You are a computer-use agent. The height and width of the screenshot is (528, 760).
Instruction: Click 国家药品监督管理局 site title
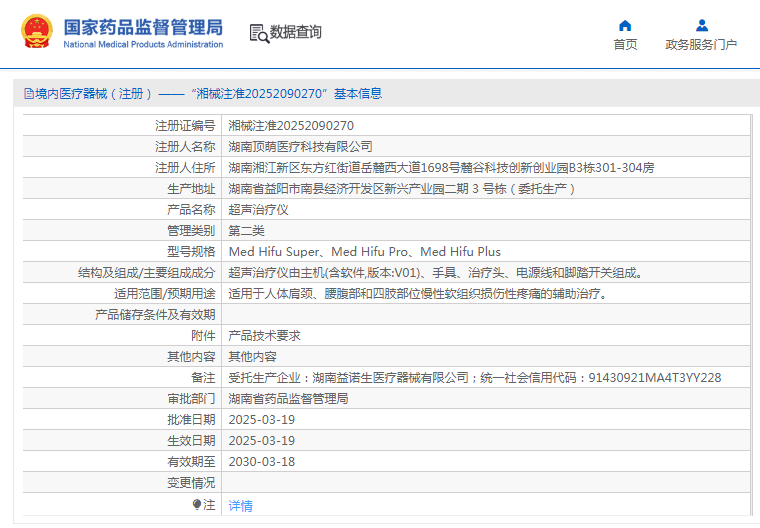(143, 27)
